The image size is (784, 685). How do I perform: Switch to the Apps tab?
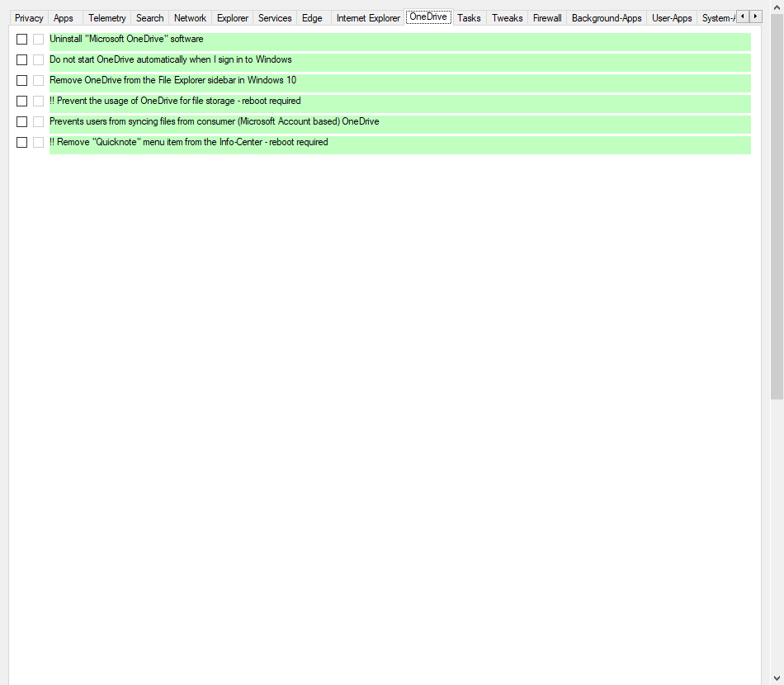click(64, 18)
